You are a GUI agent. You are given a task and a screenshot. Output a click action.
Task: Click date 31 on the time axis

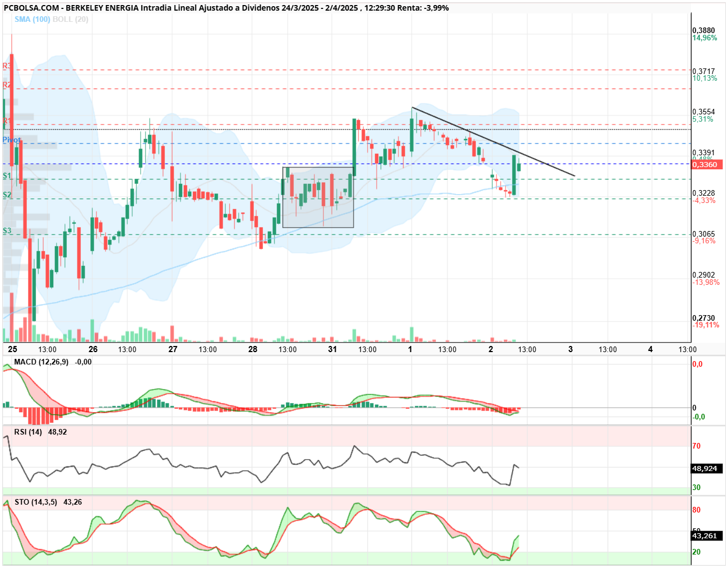[x=332, y=349]
